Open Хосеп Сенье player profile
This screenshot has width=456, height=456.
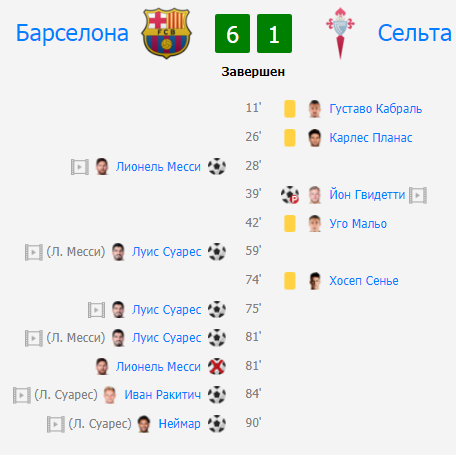[364, 281]
